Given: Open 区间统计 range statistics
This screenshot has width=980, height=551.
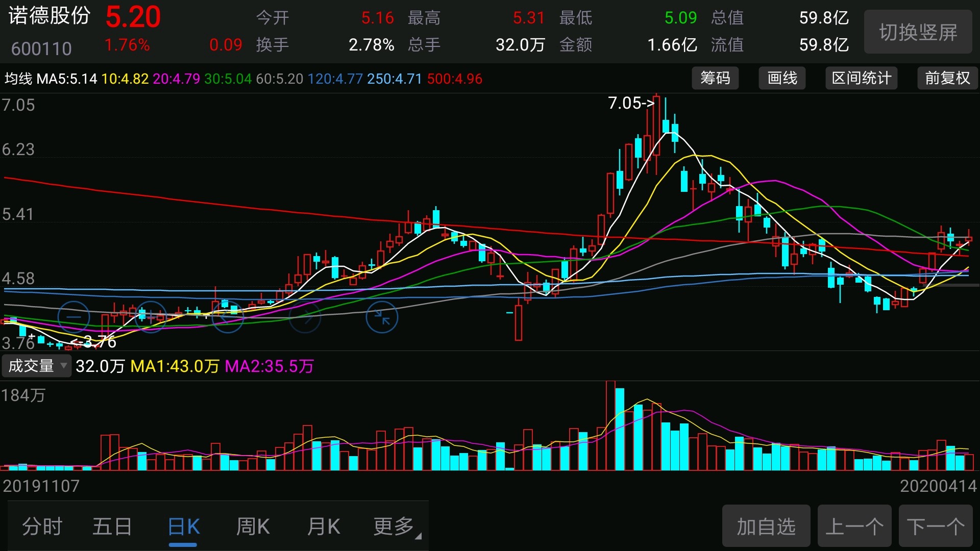Looking at the screenshot, I should [x=862, y=78].
